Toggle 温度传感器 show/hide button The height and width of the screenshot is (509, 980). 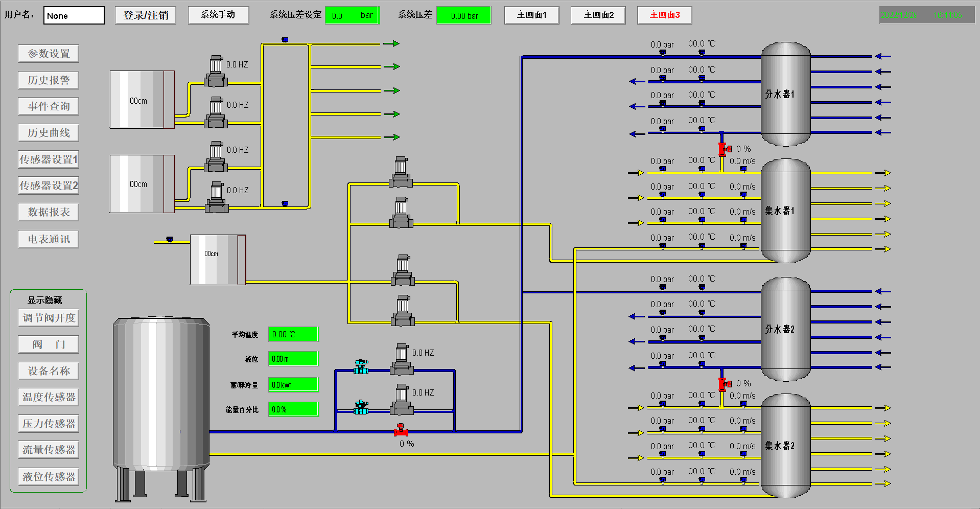pos(49,397)
